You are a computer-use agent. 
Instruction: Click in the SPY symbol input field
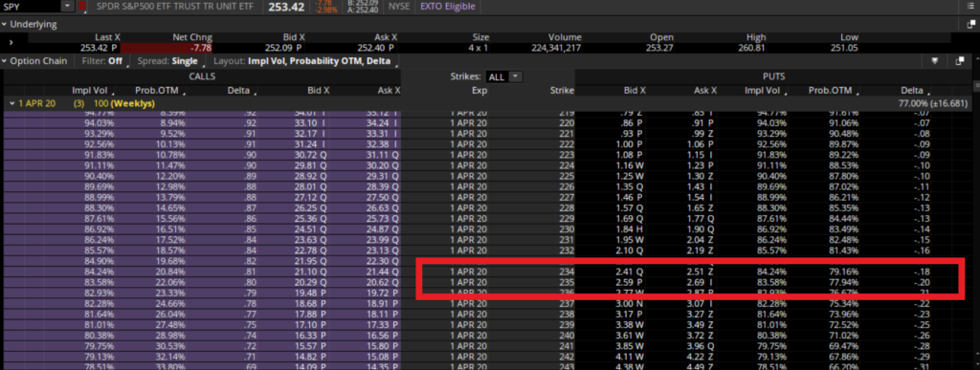point(31,7)
